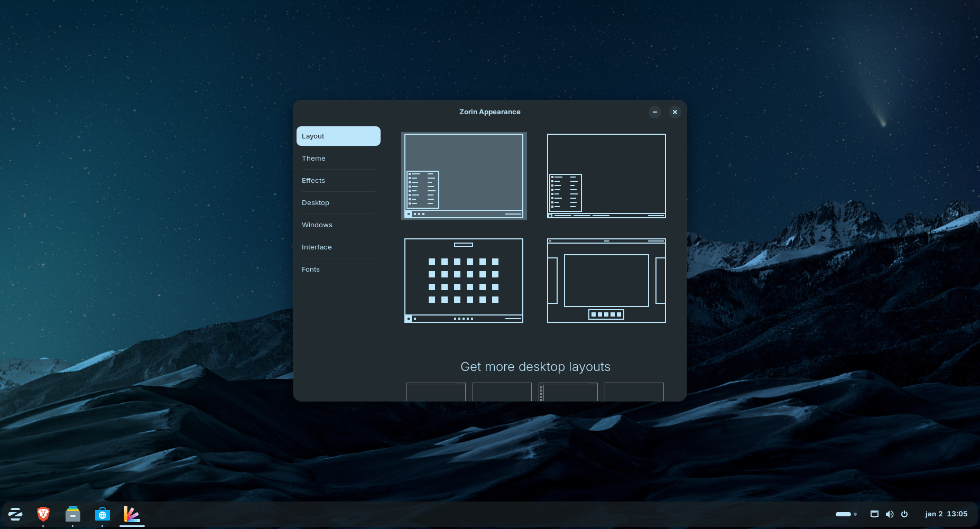Switch to the Theme section
The height and width of the screenshot is (529, 980).
coord(338,158)
